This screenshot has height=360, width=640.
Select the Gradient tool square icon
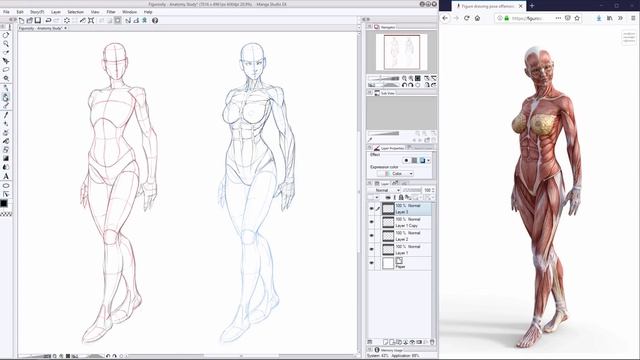point(6,158)
